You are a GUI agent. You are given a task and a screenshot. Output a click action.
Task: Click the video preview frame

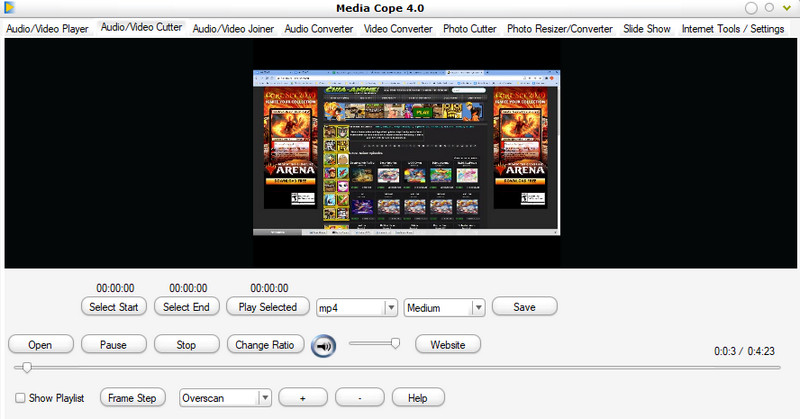(407, 153)
